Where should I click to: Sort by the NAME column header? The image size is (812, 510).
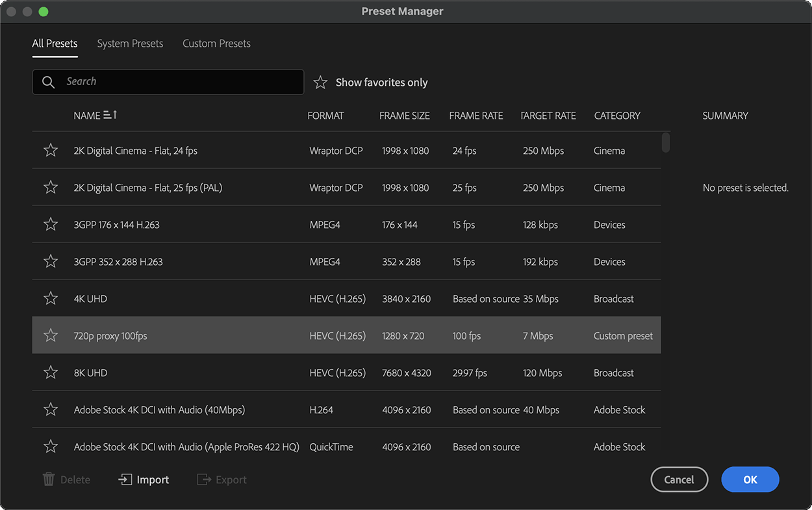(87, 116)
